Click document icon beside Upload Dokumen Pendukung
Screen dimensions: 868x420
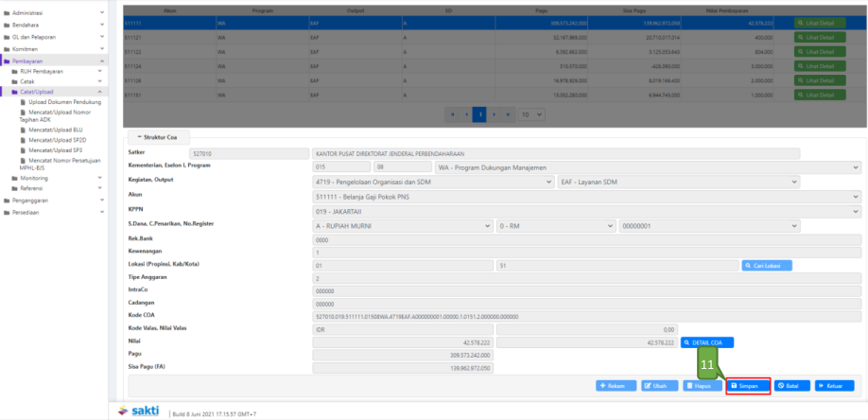pyautogui.click(x=24, y=102)
